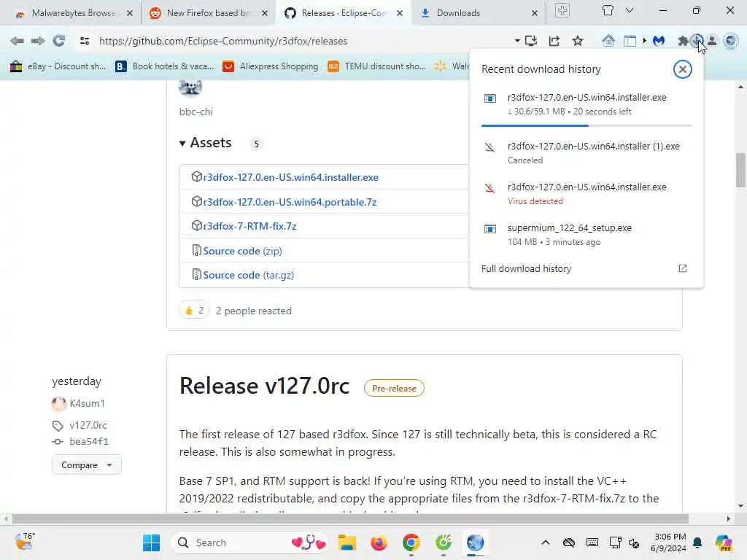Open the browser globe menu icon
The height and width of the screenshot is (560, 747).
point(730,41)
